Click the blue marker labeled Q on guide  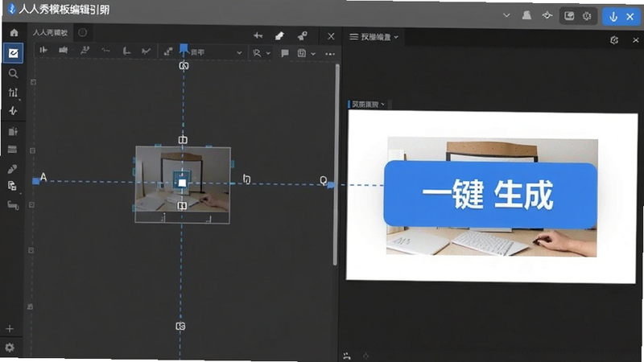click(x=331, y=185)
